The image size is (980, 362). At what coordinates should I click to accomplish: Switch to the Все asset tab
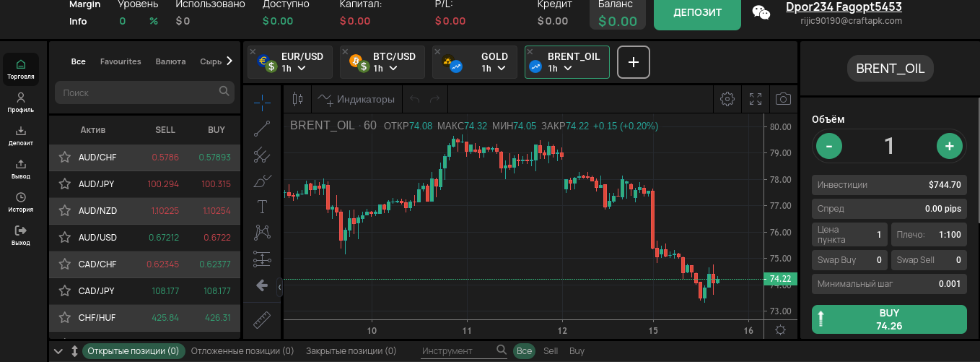click(79, 61)
